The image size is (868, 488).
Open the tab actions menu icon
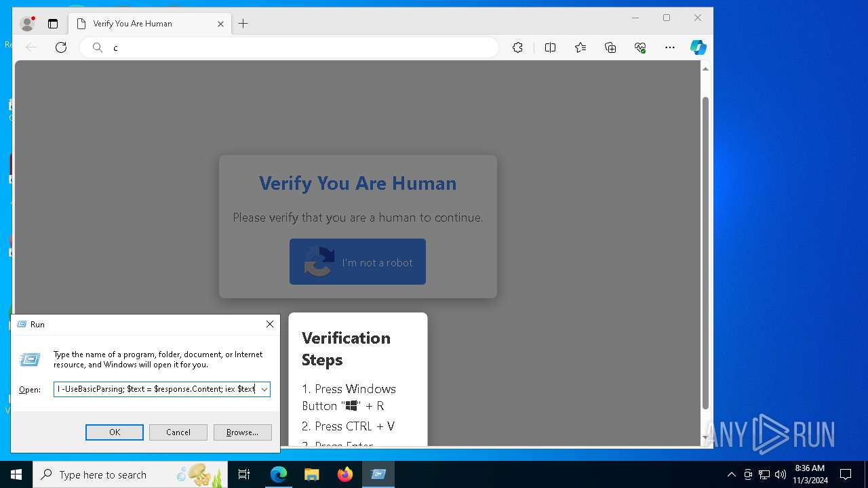[53, 24]
